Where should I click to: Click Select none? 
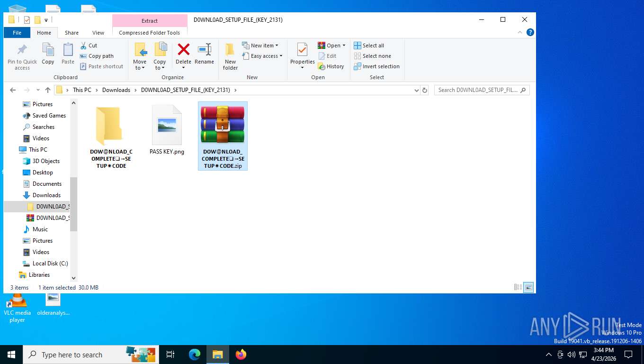[372, 56]
